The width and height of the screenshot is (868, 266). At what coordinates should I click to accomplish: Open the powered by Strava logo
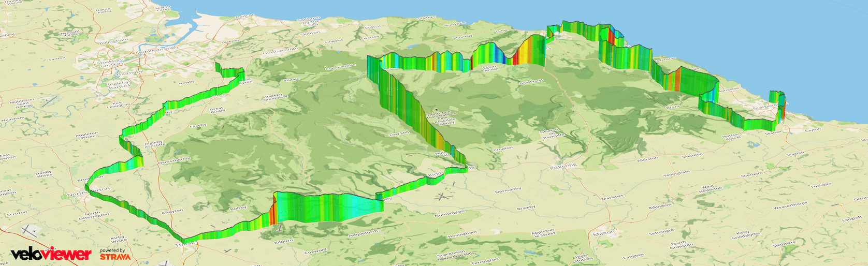tap(115, 254)
